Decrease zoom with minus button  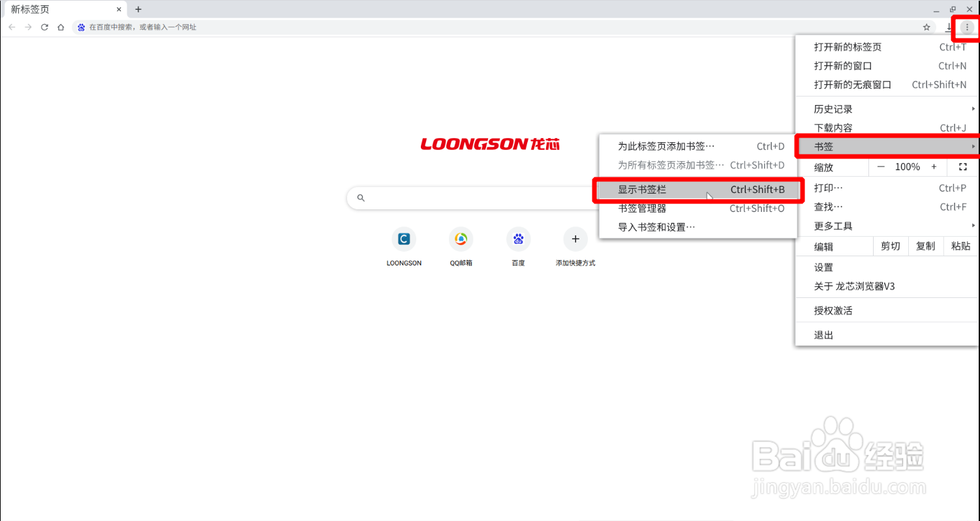881,167
